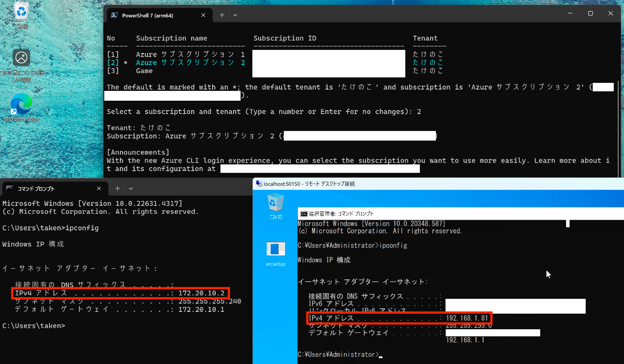
Task: Open the PowerShell new tab profile dropdown
Action: point(235,15)
